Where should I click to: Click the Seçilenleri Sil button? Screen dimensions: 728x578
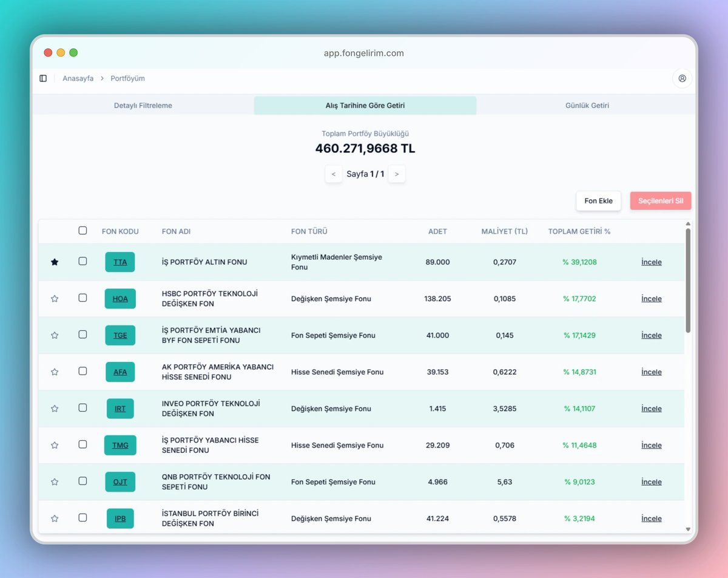(661, 201)
